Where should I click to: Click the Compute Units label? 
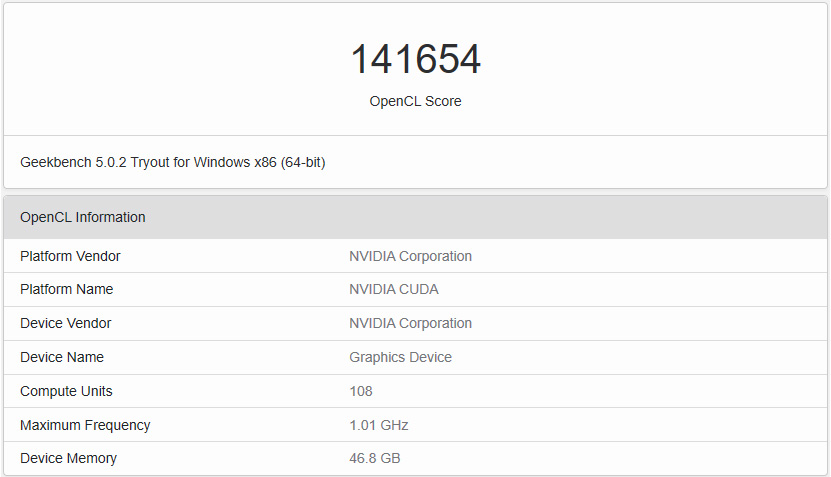click(66, 391)
